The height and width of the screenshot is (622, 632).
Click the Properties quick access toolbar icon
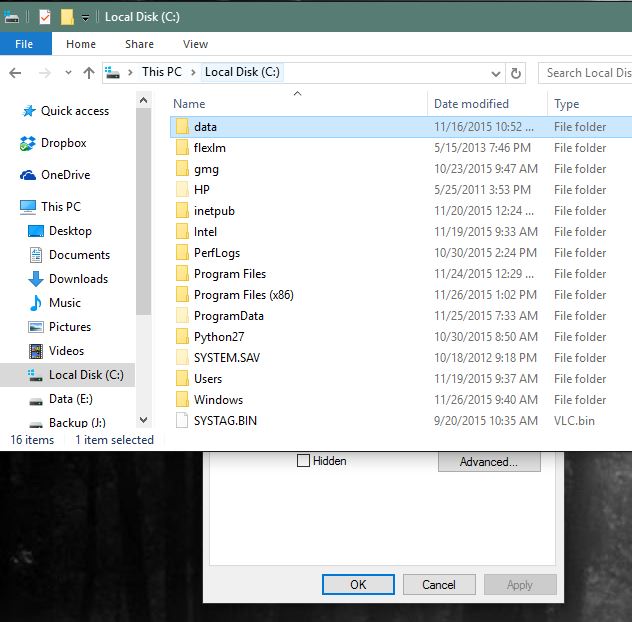45,17
